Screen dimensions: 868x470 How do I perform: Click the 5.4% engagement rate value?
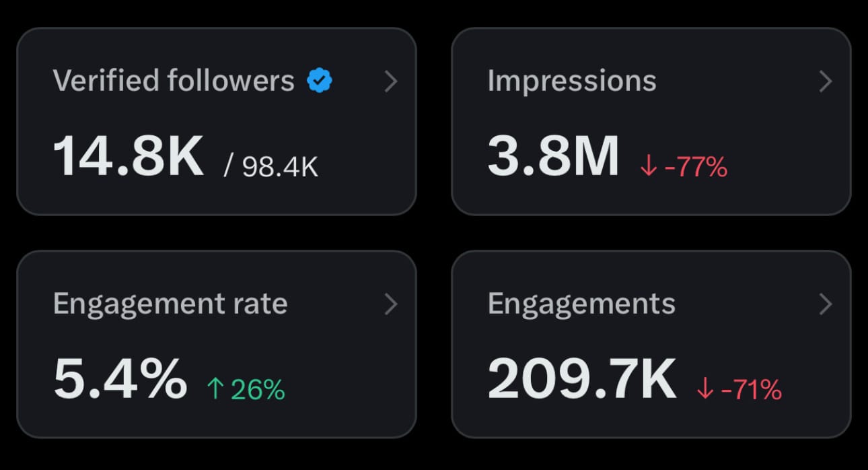[120, 378]
